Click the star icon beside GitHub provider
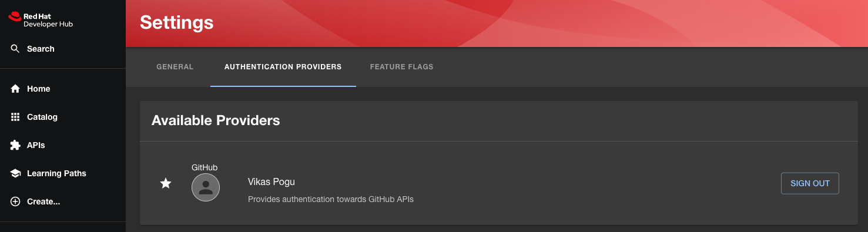The height and width of the screenshot is (232, 868). pyautogui.click(x=166, y=183)
